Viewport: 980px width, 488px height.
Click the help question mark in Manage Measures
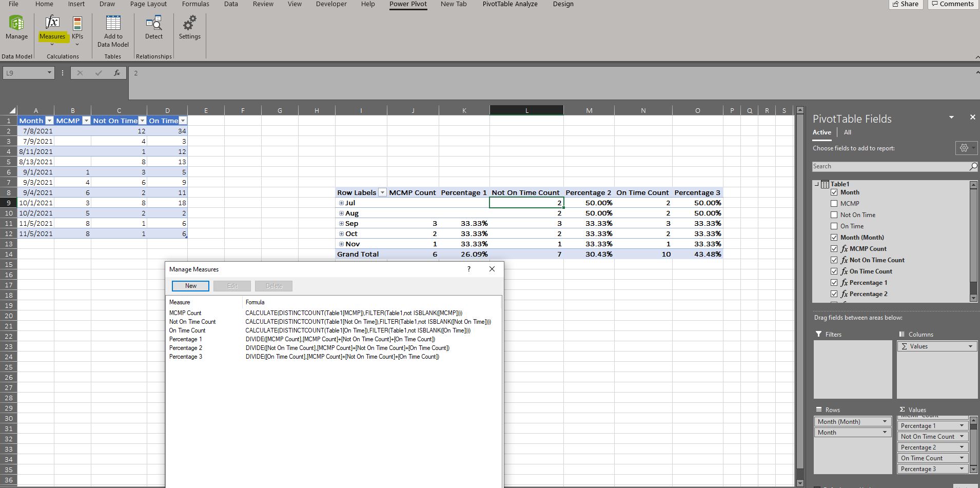pos(468,269)
